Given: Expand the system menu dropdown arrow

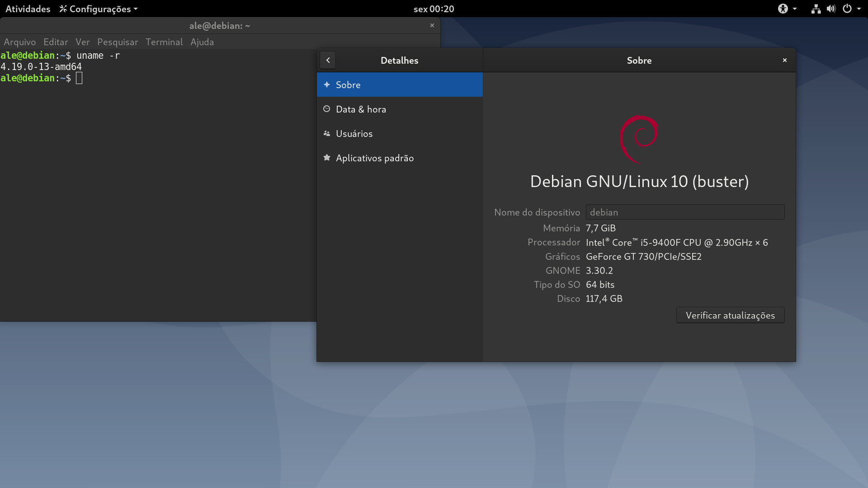Looking at the screenshot, I should [x=859, y=9].
